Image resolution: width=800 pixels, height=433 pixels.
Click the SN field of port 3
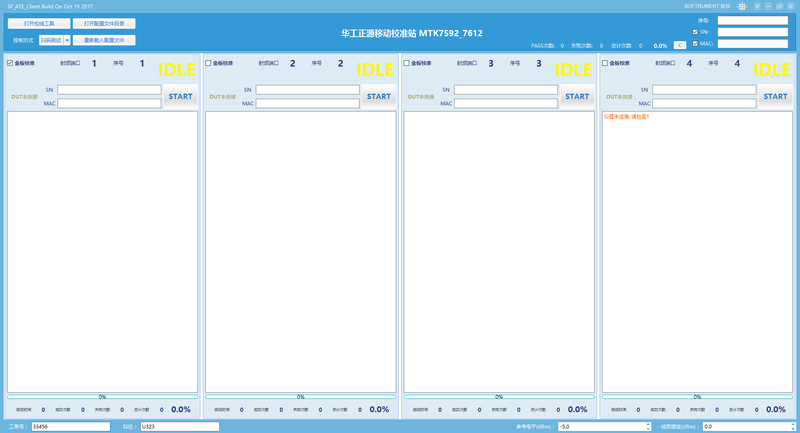(506, 90)
